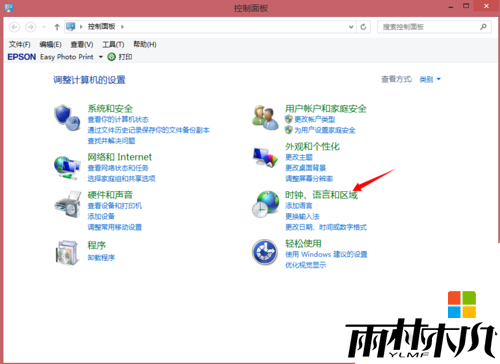This screenshot has width=500, height=364.
Task: Open the 系统和安全 category link
Action: [x=110, y=108]
